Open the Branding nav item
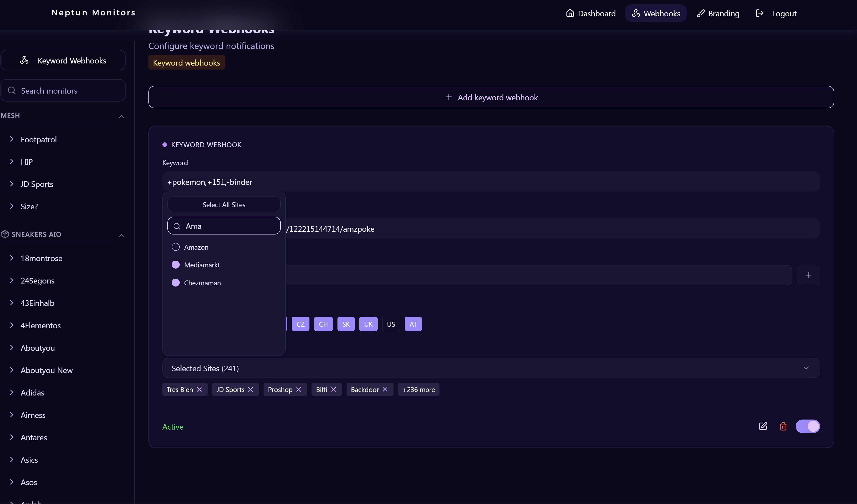This screenshot has width=857, height=504. (x=718, y=14)
